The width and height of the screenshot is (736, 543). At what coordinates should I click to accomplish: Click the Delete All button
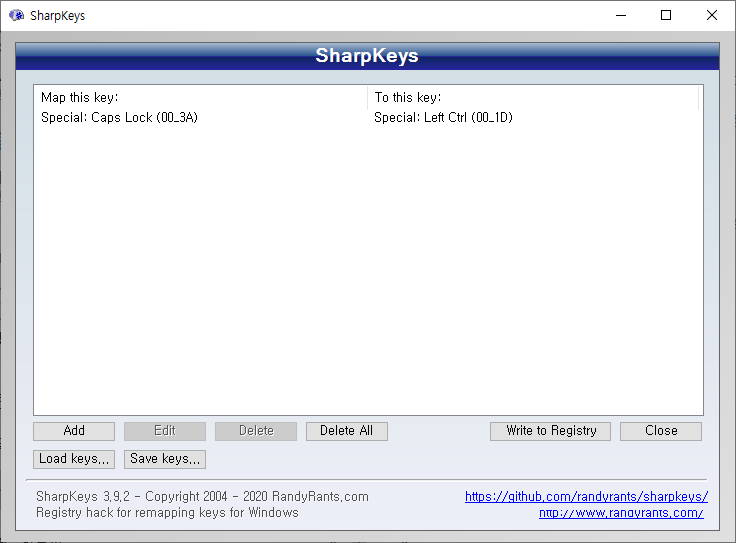click(x=347, y=431)
